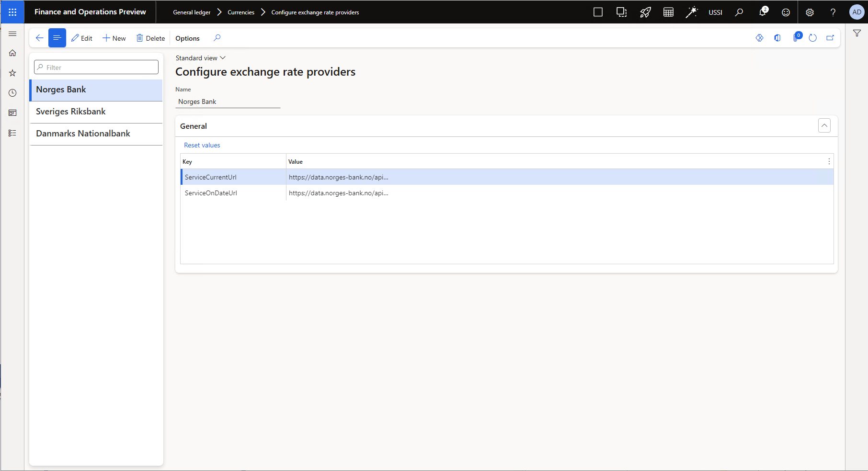Click the New button
Viewport: 868px width, 471px height.
click(x=114, y=38)
